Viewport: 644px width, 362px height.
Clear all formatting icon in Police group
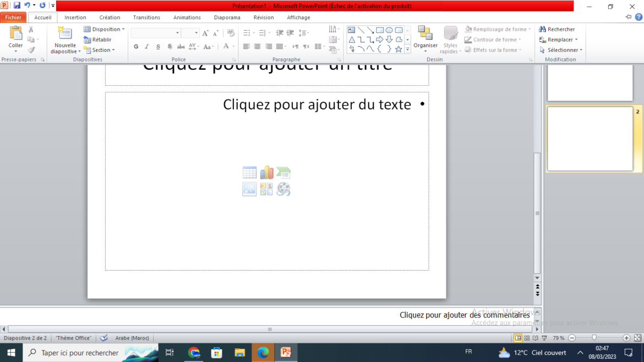coord(231,33)
